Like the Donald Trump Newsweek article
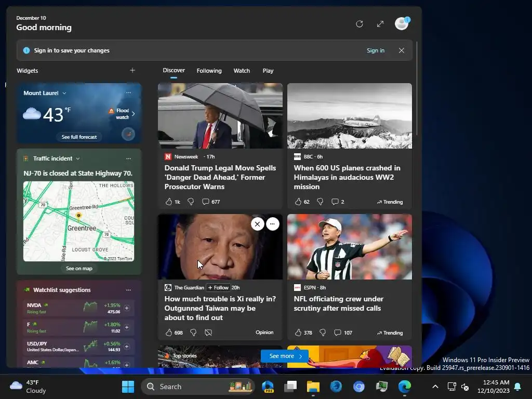 coord(169,202)
